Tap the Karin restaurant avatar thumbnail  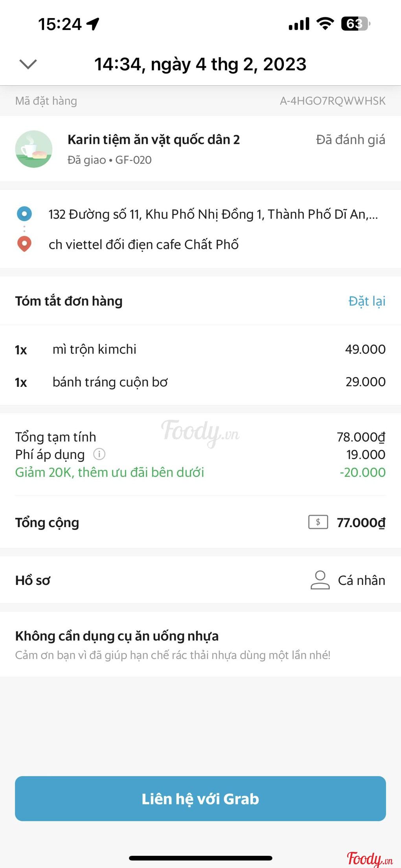click(34, 149)
